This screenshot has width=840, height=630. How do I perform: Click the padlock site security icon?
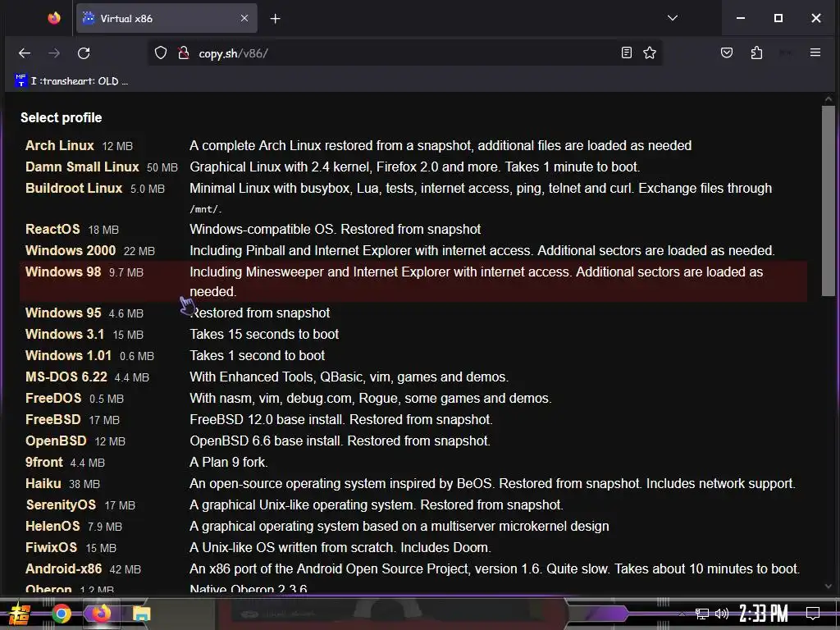tap(183, 53)
